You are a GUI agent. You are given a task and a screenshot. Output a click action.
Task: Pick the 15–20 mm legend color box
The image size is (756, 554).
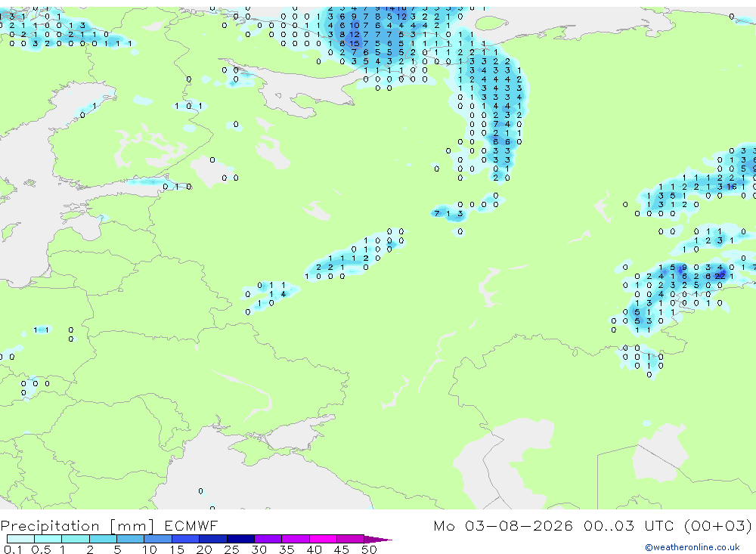click(x=185, y=539)
